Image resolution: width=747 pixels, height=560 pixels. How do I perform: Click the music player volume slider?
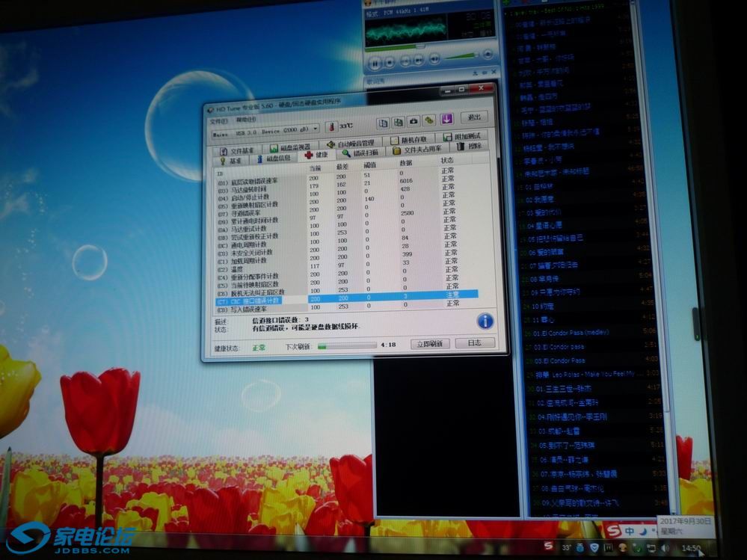click(459, 56)
